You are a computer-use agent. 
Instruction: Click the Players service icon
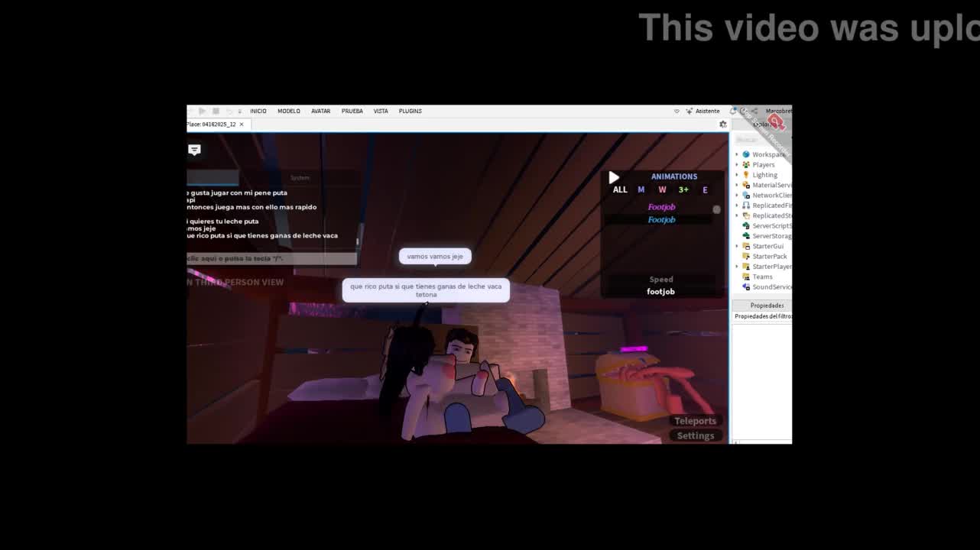coord(746,165)
